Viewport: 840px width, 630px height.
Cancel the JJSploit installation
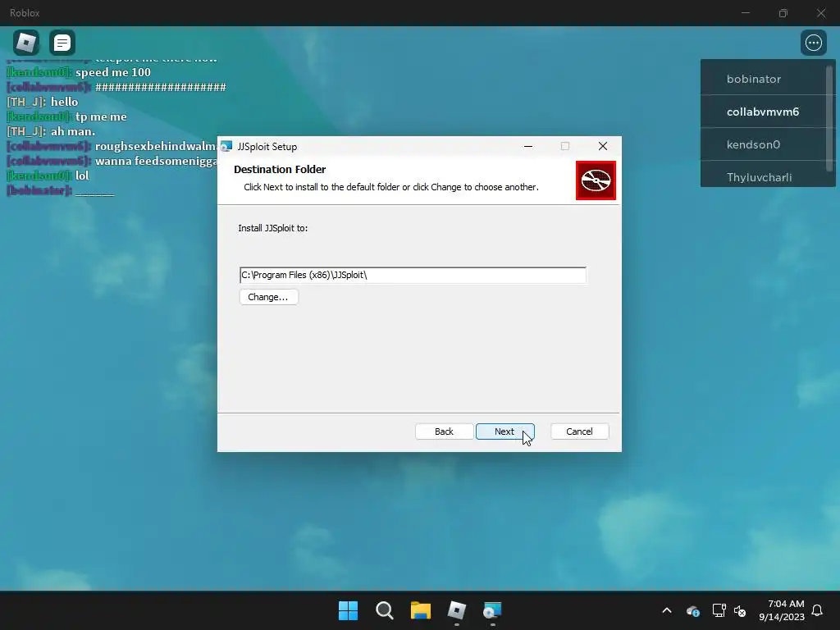click(x=580, y=431)
